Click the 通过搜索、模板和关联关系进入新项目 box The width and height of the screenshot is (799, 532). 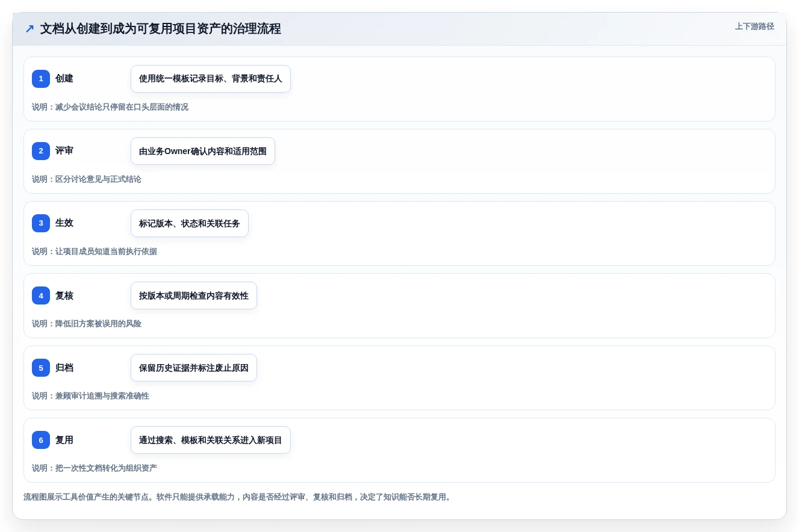(x=211, y=440)
